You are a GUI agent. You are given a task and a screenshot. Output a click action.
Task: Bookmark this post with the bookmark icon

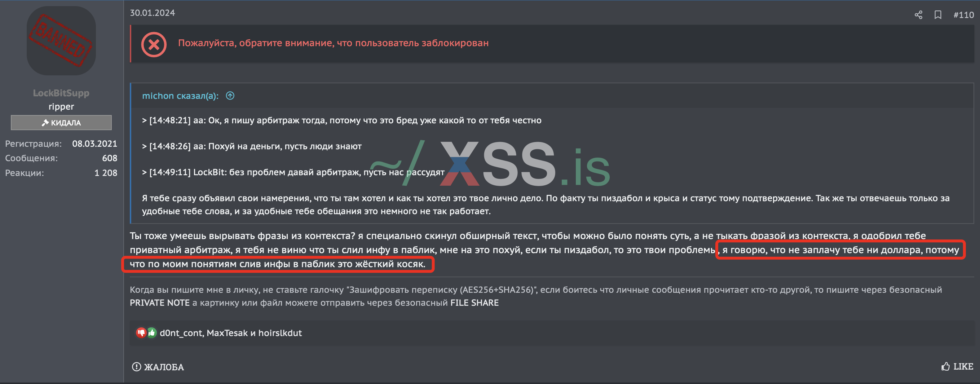click(938, 15)
